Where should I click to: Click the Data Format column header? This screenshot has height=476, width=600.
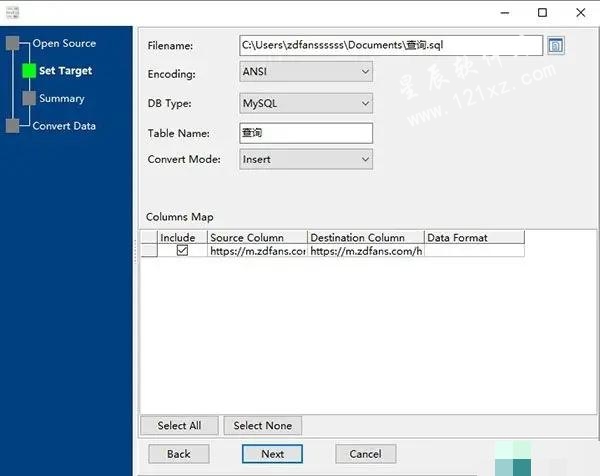474,238
